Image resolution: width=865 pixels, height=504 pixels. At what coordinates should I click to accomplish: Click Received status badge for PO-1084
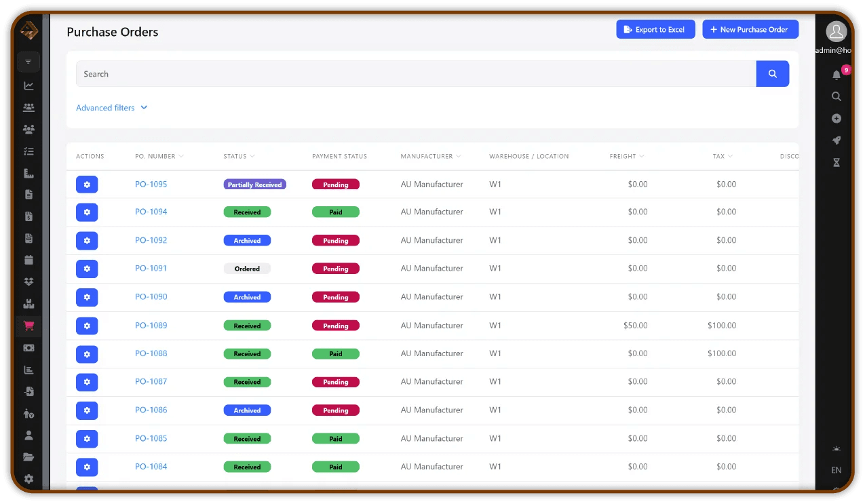click(x=247, y=467)
